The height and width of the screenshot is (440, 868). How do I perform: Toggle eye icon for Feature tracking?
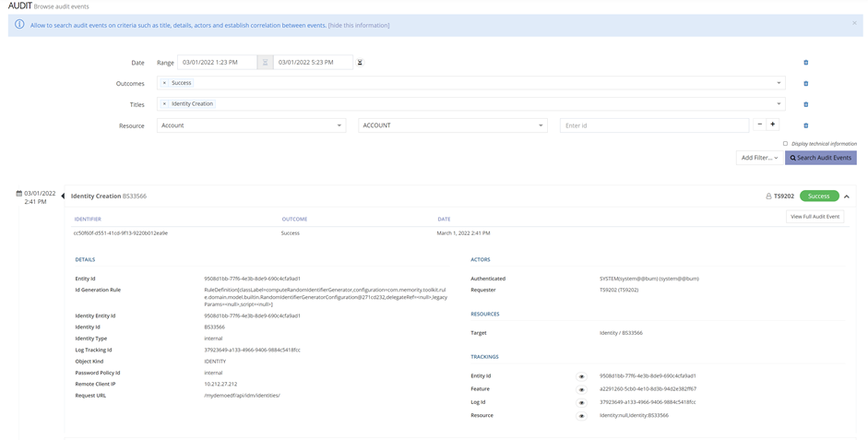(x=581, y=389)
